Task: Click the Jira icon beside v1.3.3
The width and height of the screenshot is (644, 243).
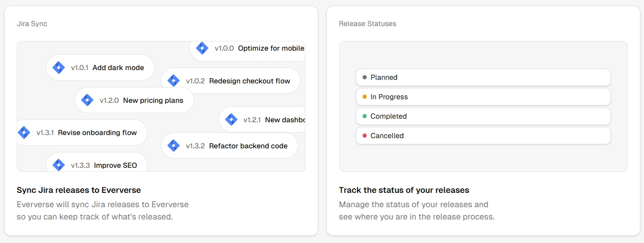Action: click(x=59, y=165)
